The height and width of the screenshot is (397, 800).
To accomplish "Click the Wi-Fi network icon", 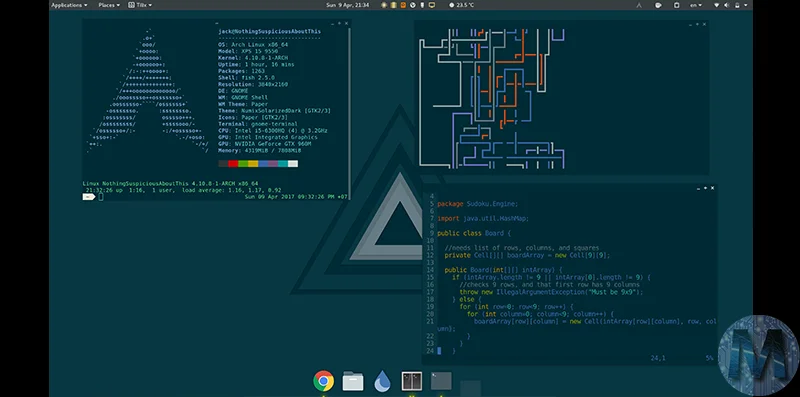I will click(x=716, y=5).
